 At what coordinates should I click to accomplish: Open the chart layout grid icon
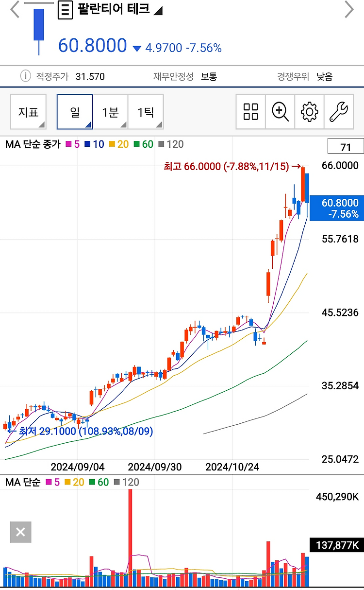[x=250, y=112]
